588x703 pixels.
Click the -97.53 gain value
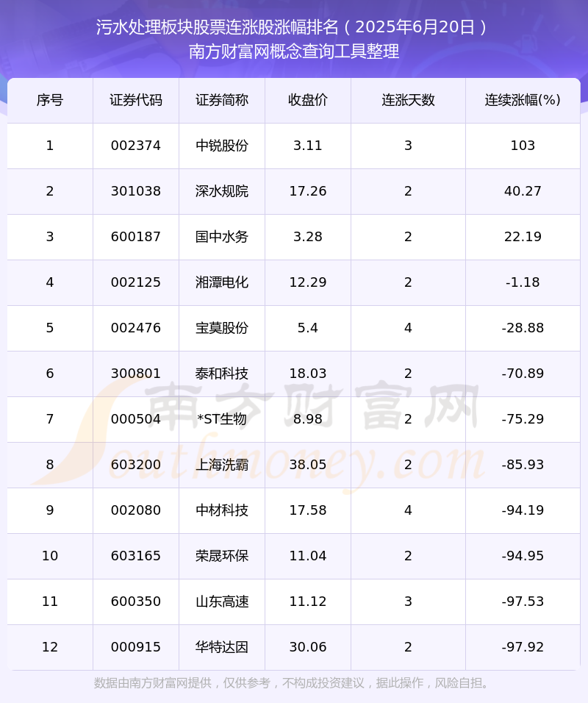tap(523, 602)
